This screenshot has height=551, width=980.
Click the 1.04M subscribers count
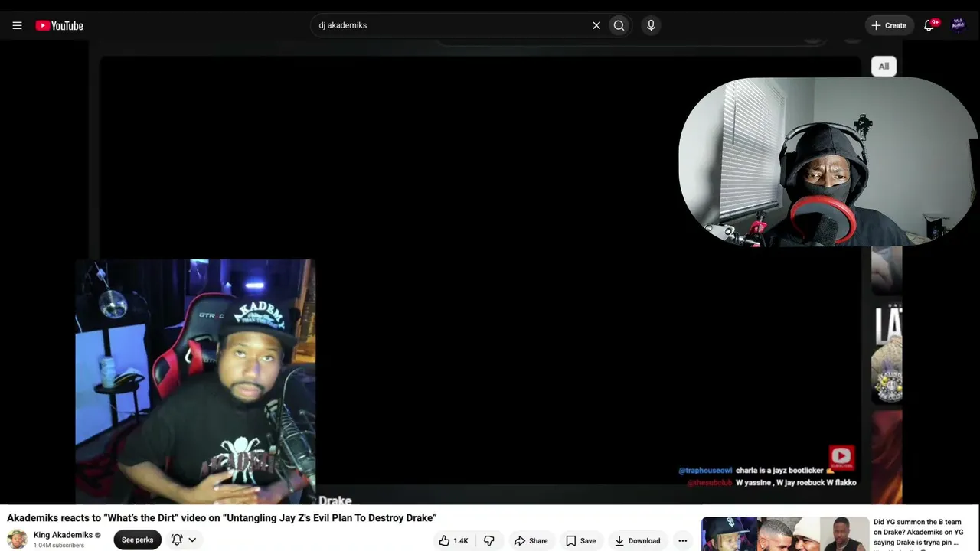(x=59, y=546)
